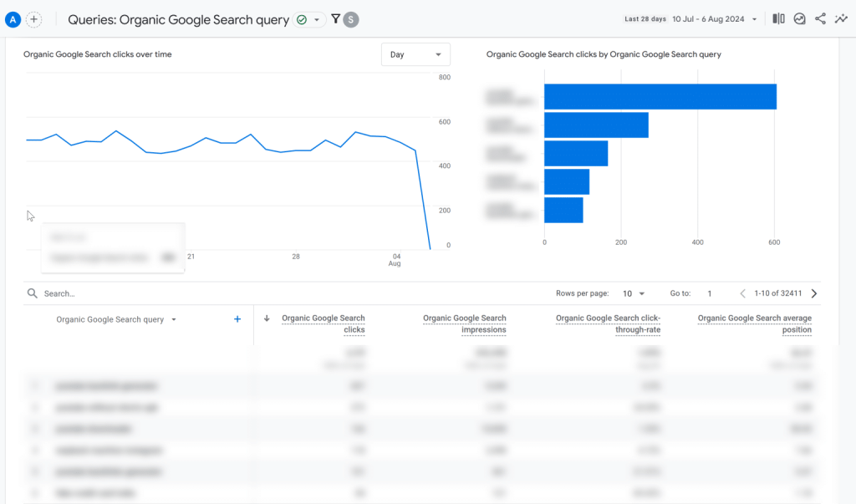
Task: Click the account avatar circle labeled A
Action: 12,18
